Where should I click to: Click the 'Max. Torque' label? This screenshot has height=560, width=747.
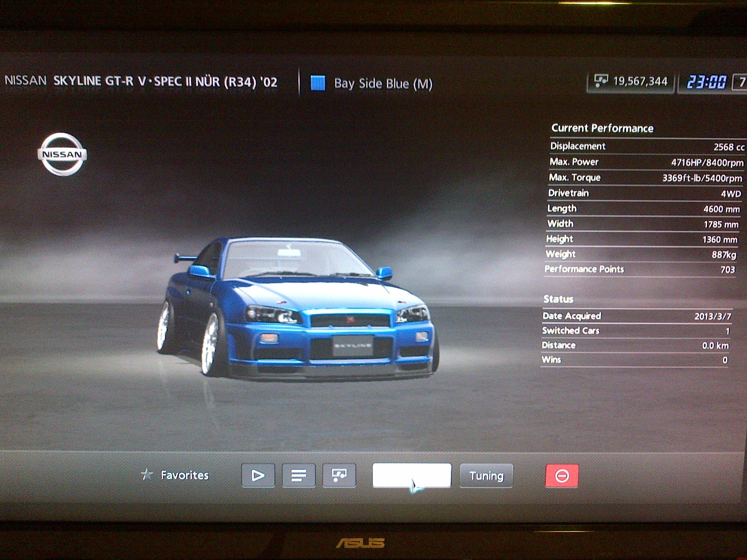coord(575,178)
